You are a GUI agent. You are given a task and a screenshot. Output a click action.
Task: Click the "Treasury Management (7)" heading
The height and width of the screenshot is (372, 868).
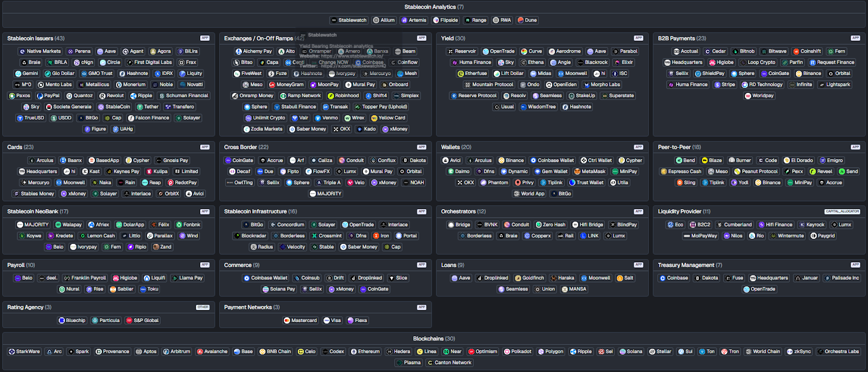click(690, 266)
